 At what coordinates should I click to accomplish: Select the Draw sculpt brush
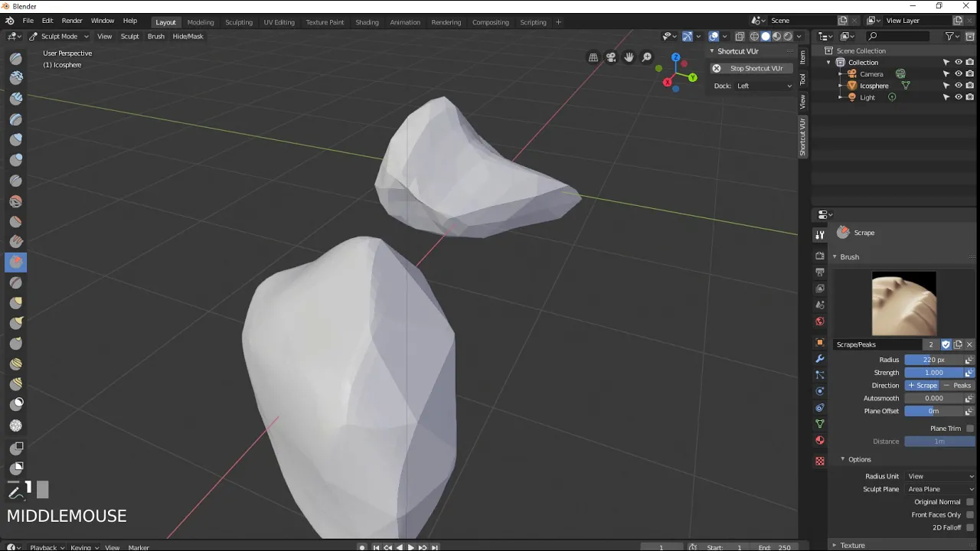click(x=16, y=58)
